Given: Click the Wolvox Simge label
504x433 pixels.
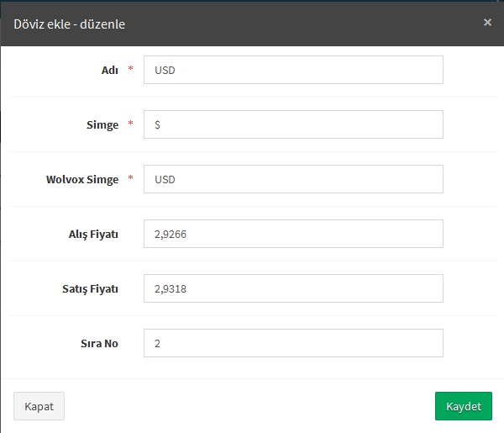Looking at the screenshot, I should pyautogui.click(x=82, y=179).
